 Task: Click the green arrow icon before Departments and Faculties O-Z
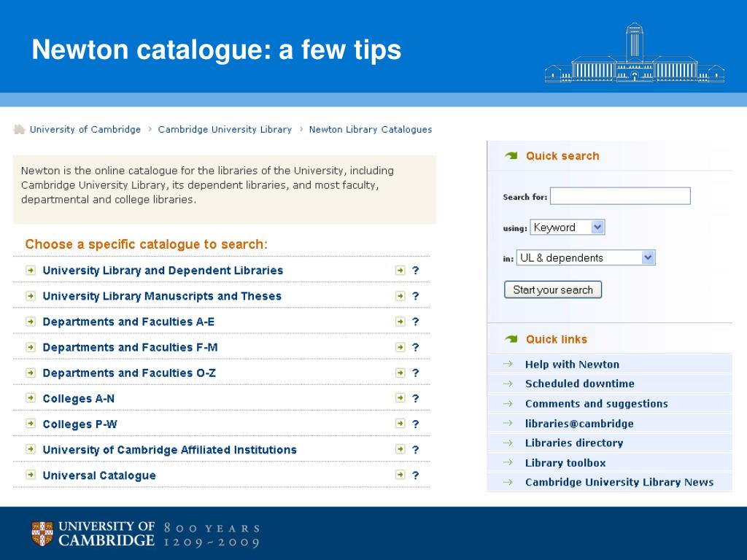coord(31,373)
